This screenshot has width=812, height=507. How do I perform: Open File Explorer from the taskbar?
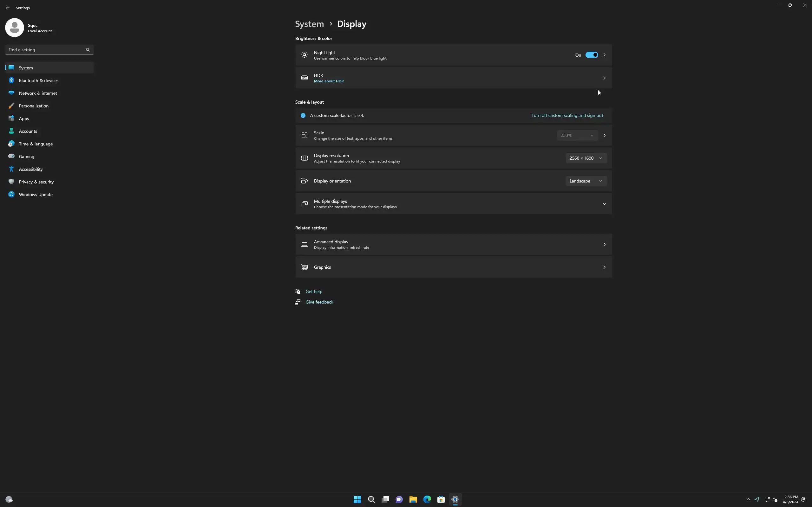point(413,499)
